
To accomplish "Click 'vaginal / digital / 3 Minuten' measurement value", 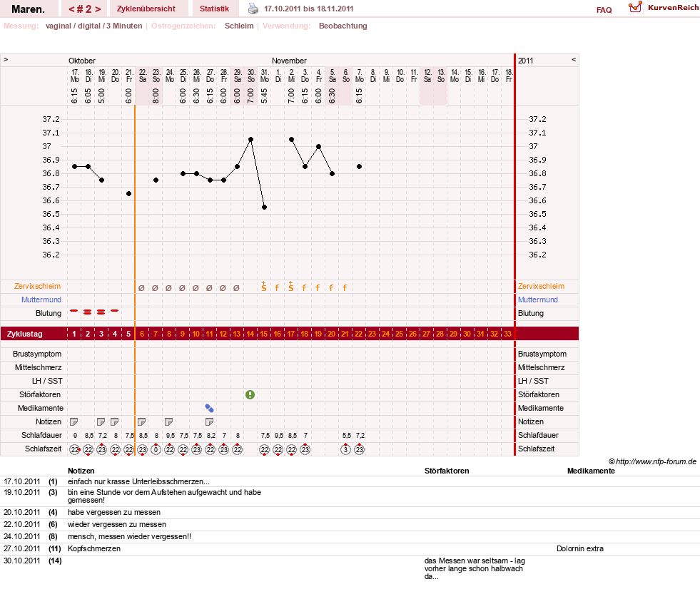I will (93, 26).
